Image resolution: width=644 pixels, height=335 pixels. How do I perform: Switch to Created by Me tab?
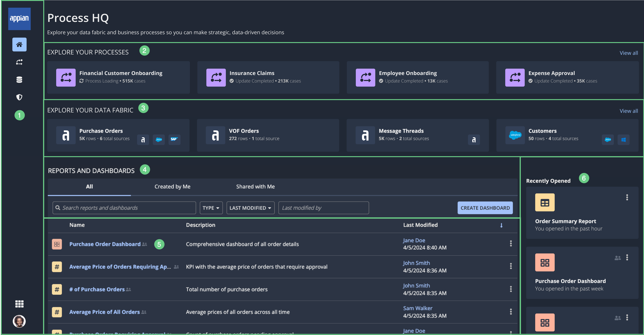pos(172,187)
